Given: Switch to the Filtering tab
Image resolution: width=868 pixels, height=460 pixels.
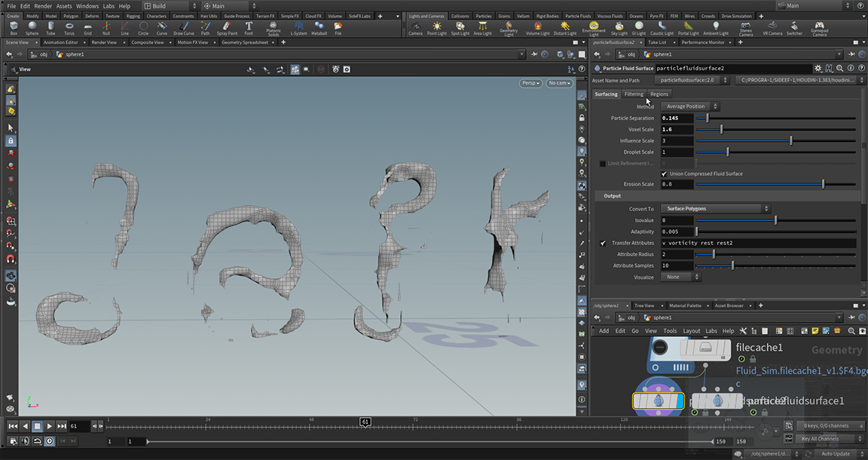Looking at the screenshot, I should 634,94.
